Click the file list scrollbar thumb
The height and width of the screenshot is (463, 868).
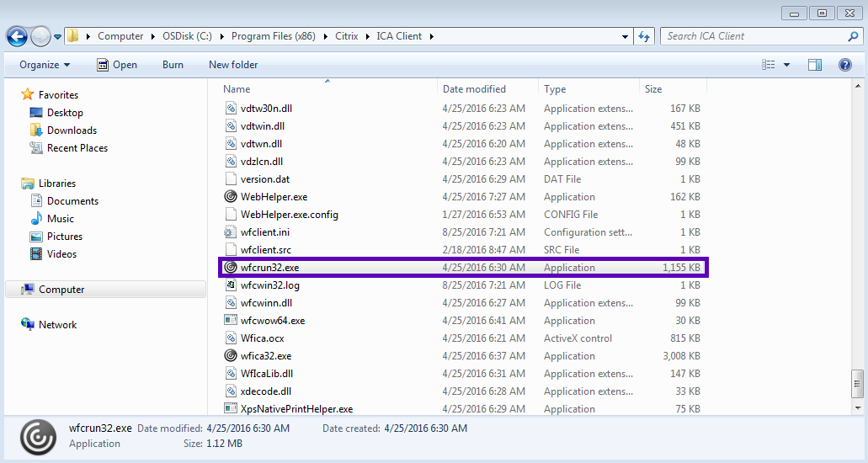[858, 384]
